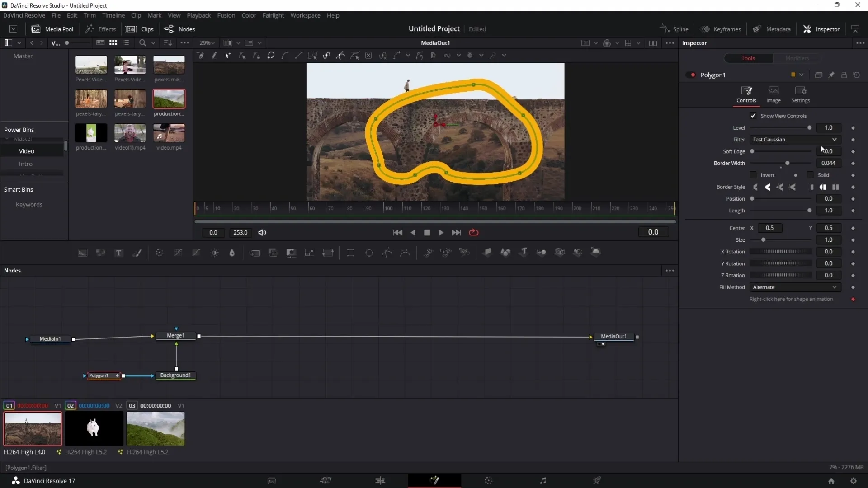This screenshot has width=868, height=488.
Task: Switch media pool to list view
Action: tap(126, 43)
